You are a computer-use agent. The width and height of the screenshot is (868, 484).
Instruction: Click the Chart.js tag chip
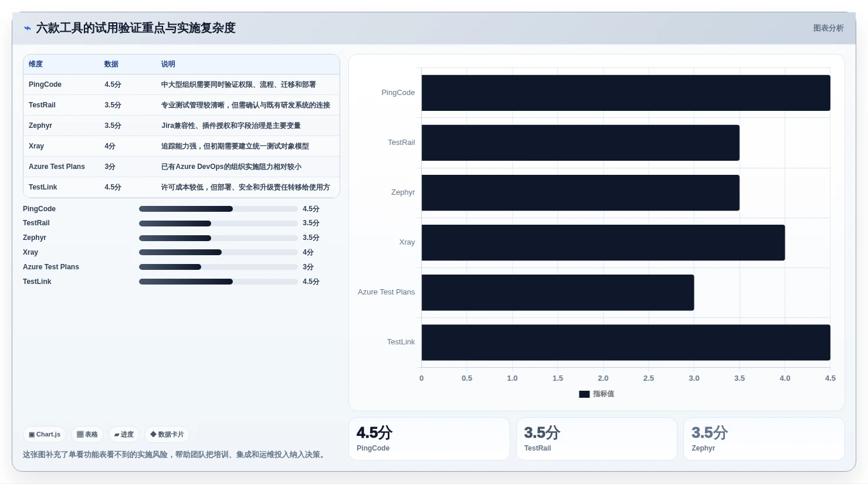45,435
